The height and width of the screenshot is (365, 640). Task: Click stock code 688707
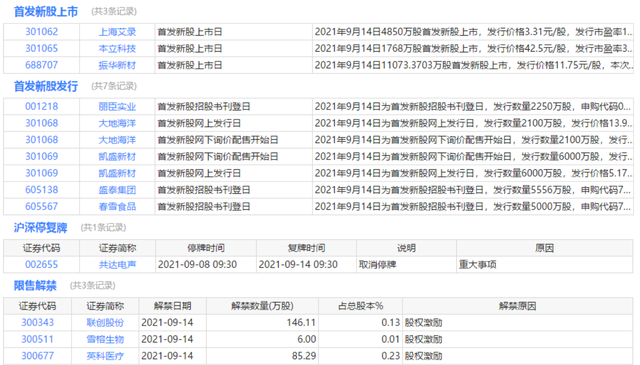42,65
